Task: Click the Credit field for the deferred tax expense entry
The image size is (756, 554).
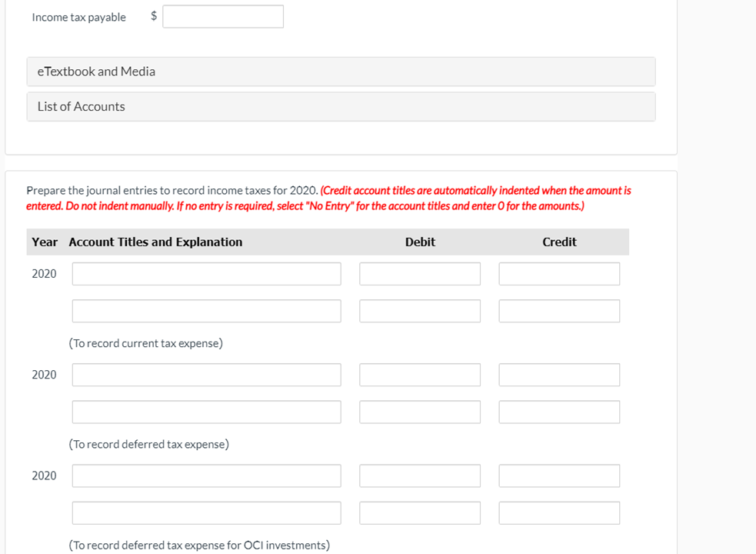Action: 559,375
